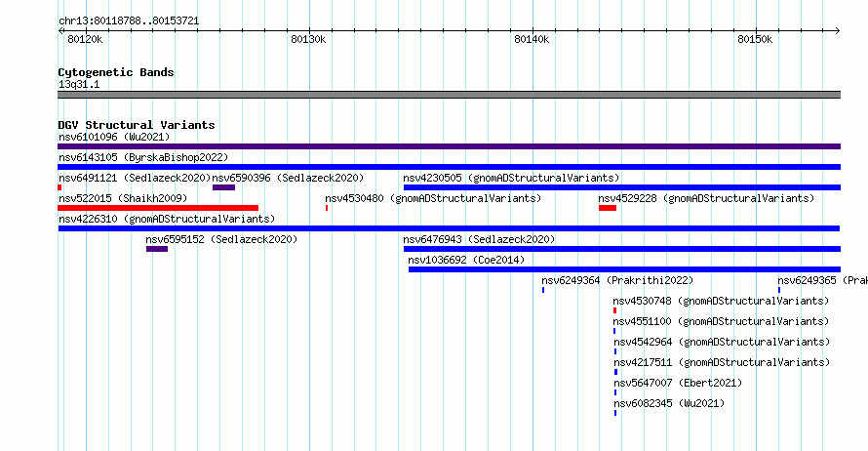Image resolution: width=868 pixels, height=451 pixels.
Task: Click nsv4551100 (gnomADStructuralVariants) label
Action: click(721, 321)
